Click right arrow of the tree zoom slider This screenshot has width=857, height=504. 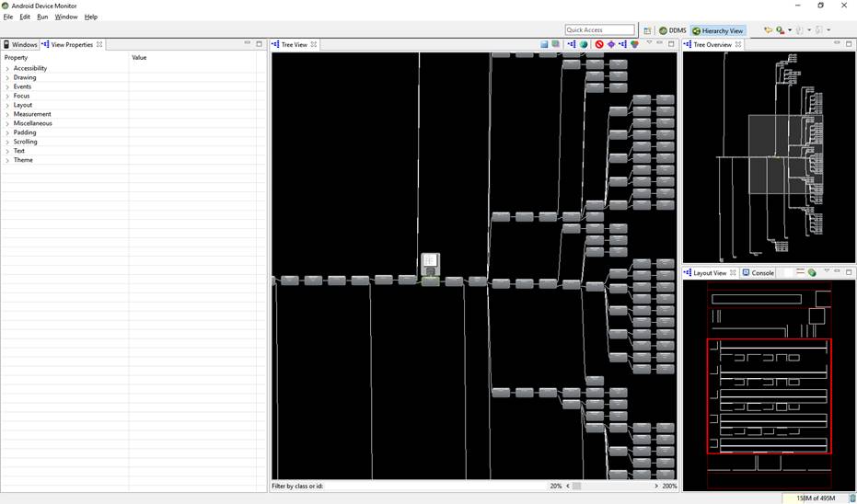pyautogui.click(x=656, y=486)
